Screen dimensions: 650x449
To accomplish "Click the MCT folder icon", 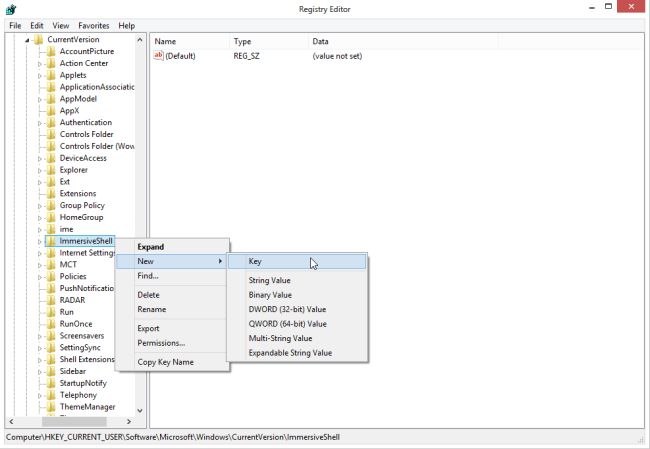I will coord(51,265).
